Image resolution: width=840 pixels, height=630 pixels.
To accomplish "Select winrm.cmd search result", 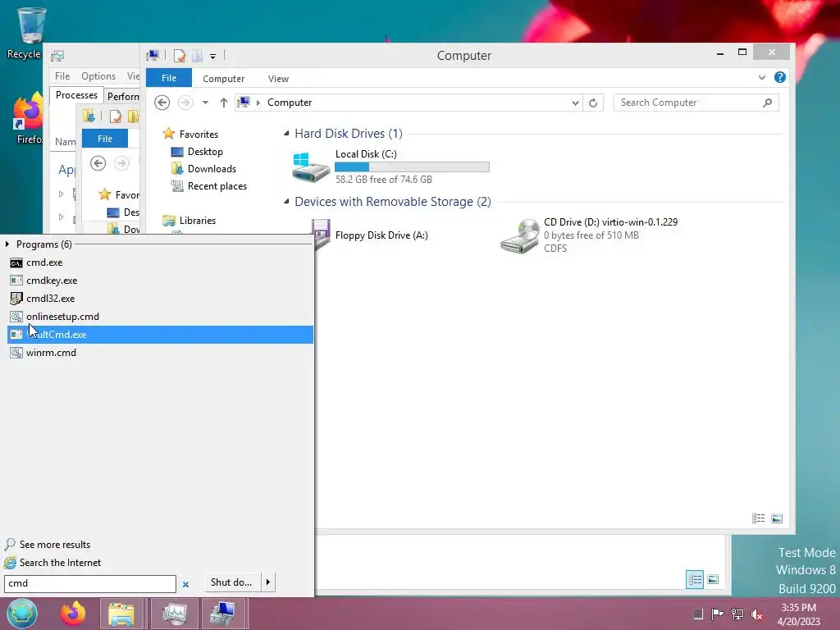I will (x=160, y=353).
